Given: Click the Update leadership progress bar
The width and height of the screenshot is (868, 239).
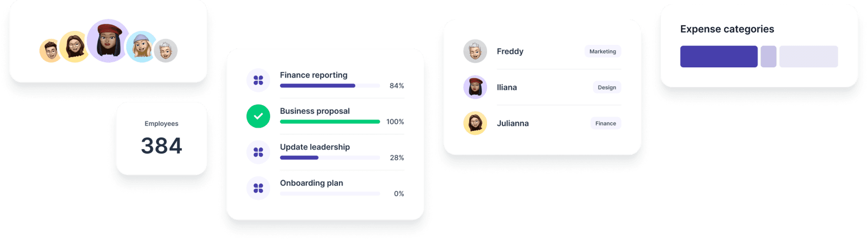Looking at the screenshot, I should pyautogui.click(x=330, y=158).
